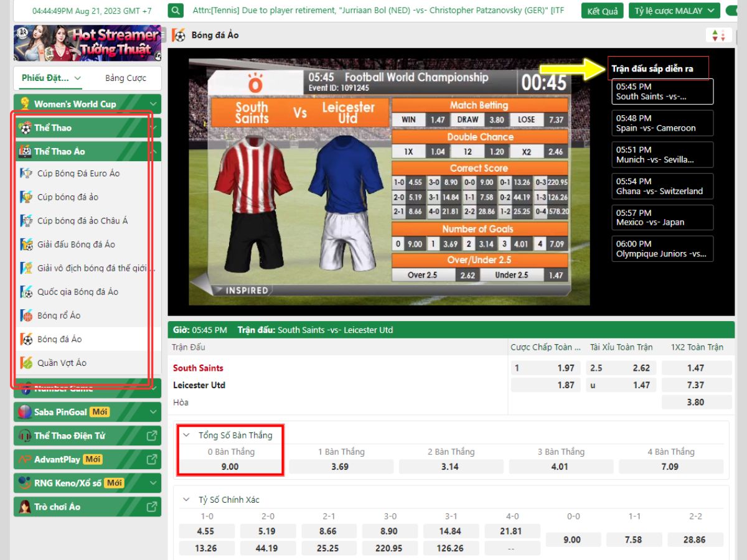
Task: Select the 0 Bàn Thắng 9.00 odds
Action: point(230,467)
